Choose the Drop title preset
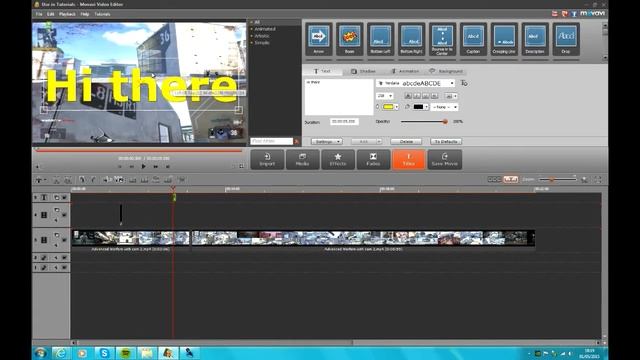The height and width of the screenshot is (360, 640). coord(566,39)
